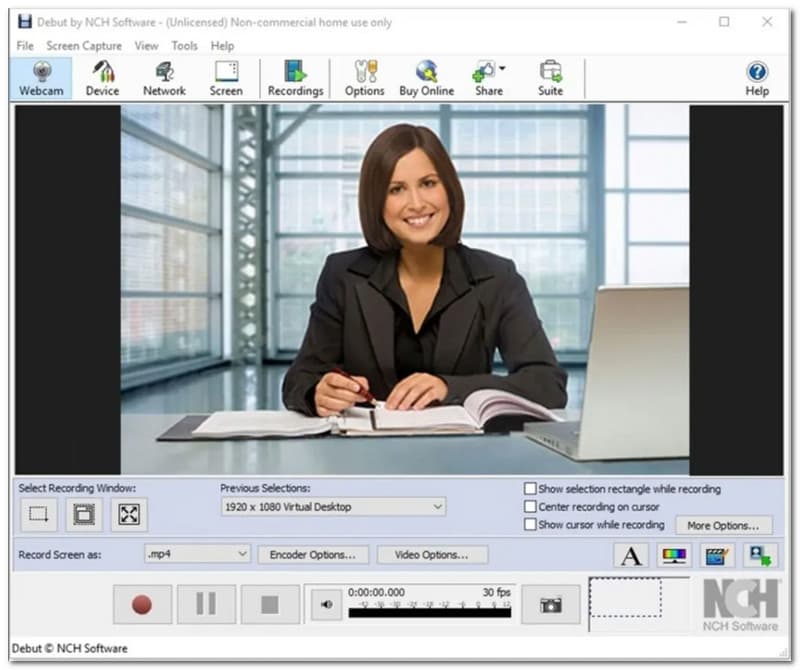Click the Encoder Options button
Image resolution: width=800 pixels, height=670 pixels.
(313, 554)
